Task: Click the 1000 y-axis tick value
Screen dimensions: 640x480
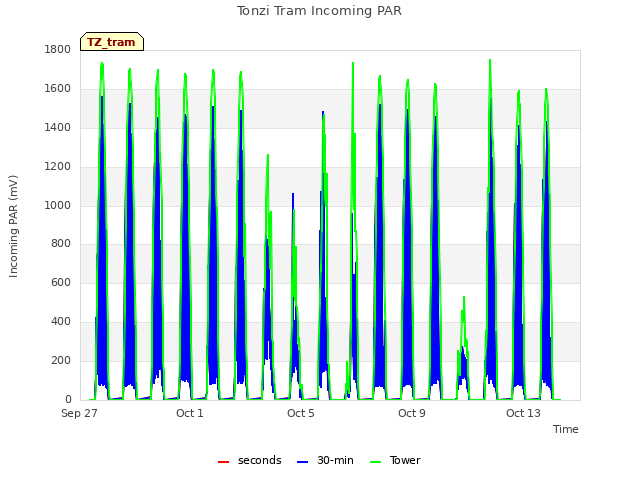Action: pyautogui.click(x=58, y=205)
